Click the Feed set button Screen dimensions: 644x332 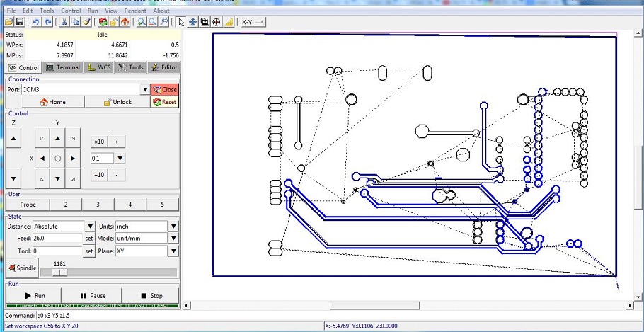coord(88,239)
